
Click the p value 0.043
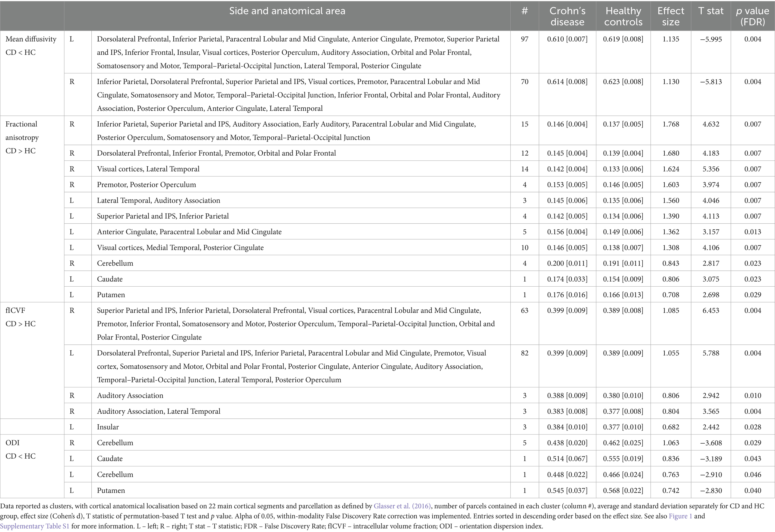click(x=753, y=459)
